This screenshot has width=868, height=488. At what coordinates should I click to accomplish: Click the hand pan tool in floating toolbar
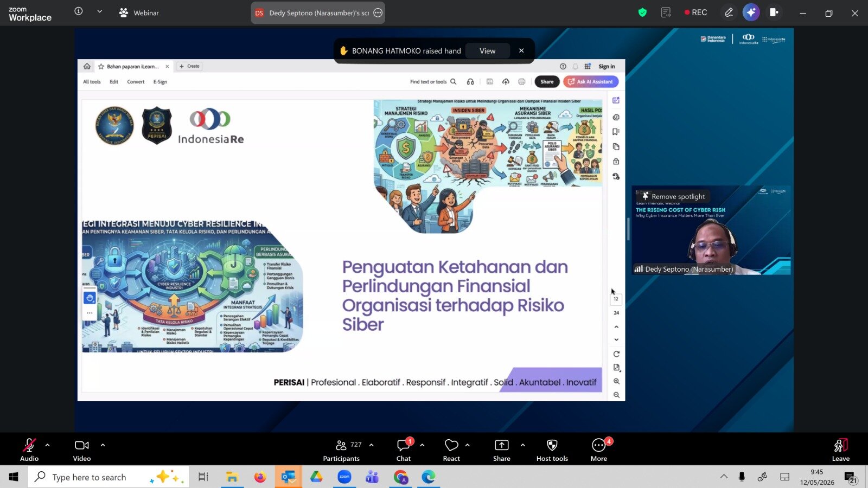pos(90,298)
